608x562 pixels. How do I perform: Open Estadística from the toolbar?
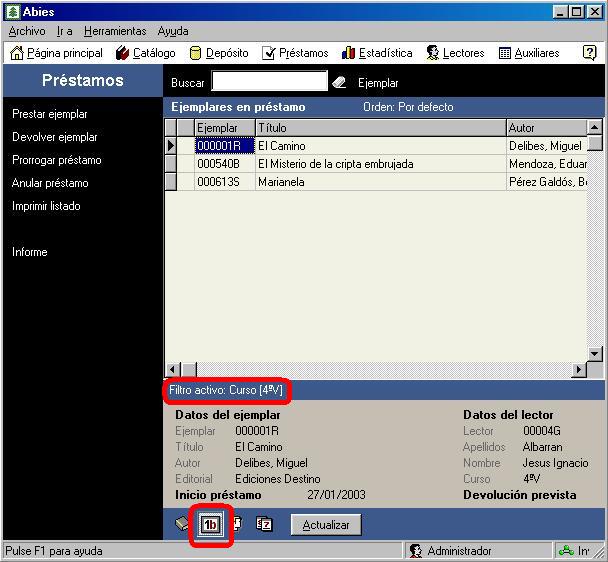(377, 53)
